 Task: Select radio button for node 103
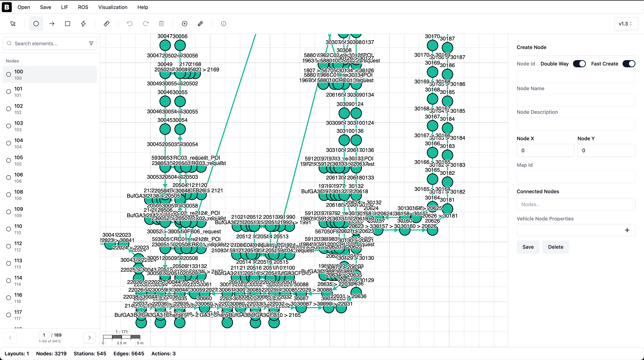tap(9, 126)
